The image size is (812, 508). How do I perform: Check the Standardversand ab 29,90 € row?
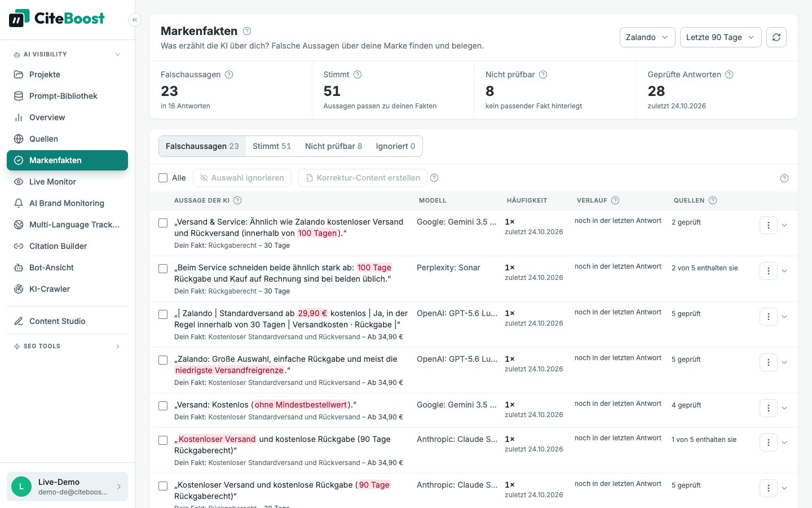[163, 314]
